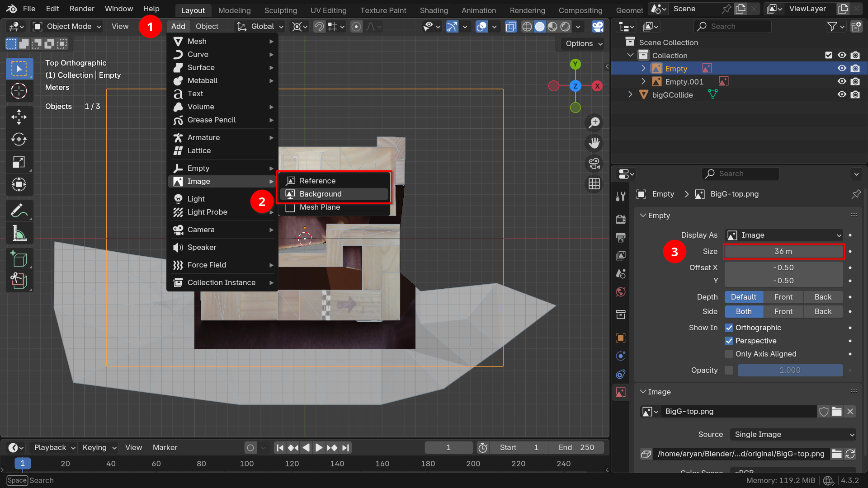Disable the Perspective checkbox
The image size is (868, 488).
click(729, 341)
